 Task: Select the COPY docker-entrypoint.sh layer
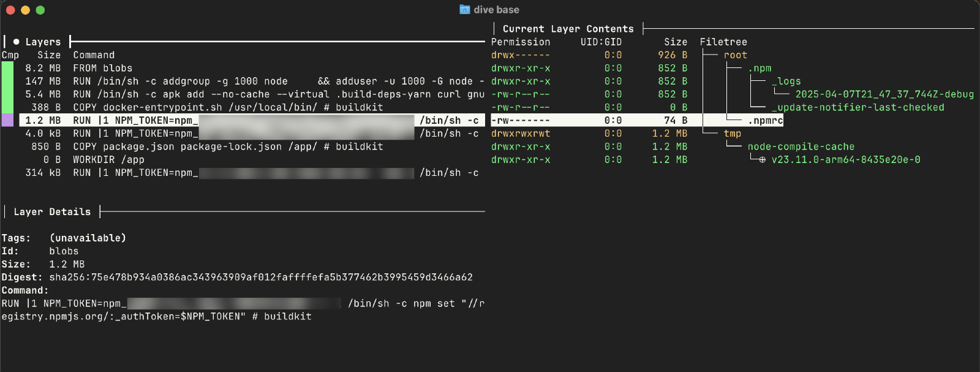[x=228, y=108]
